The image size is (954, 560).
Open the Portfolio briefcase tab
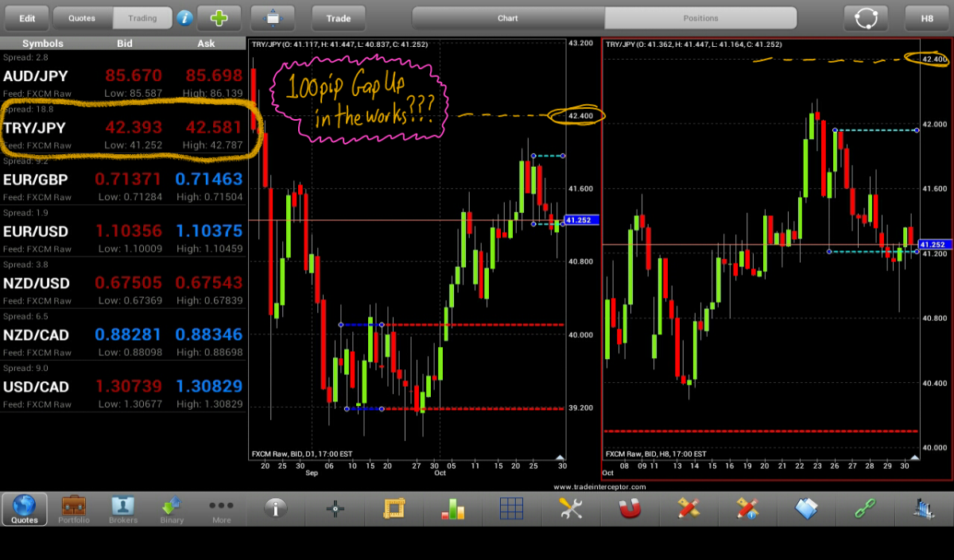pos(73,509)
